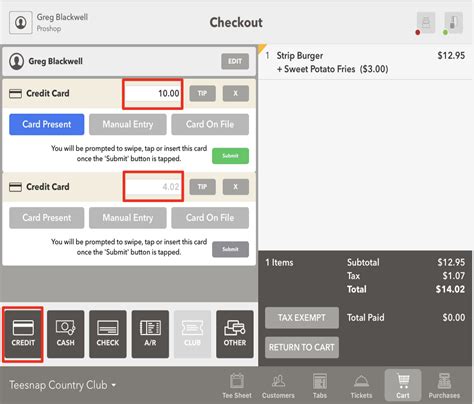Open the Tabs navigation tab

click(x=320, y=385)
